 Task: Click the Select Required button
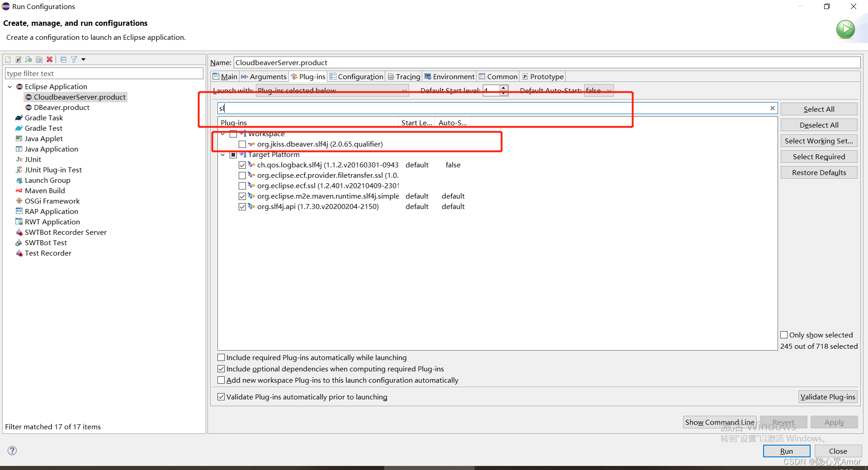(819, 157)
